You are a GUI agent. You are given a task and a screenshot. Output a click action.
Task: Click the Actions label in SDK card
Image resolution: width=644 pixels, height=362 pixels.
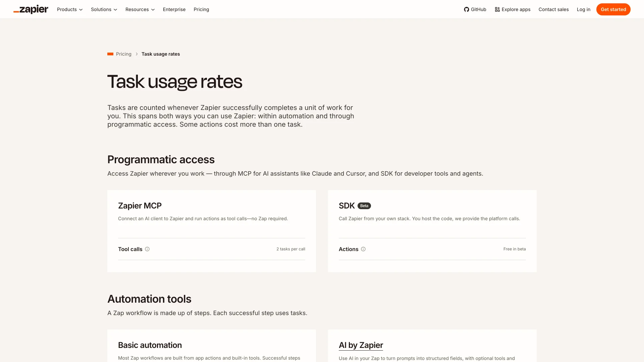pos(348,249)
